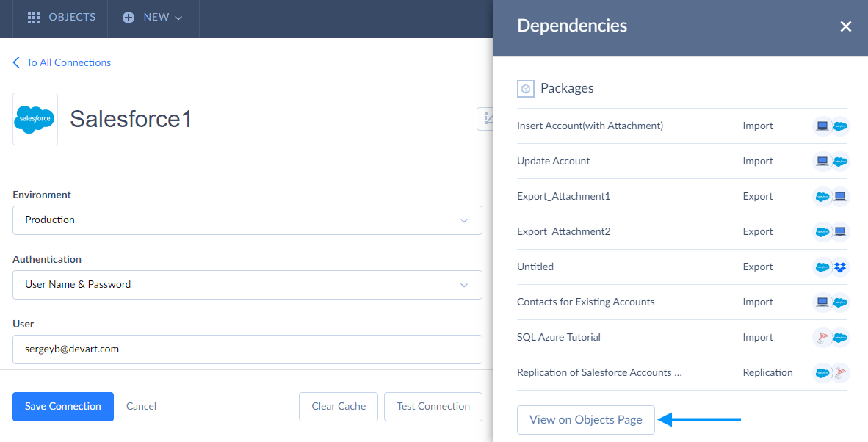
Task: Click View on Objects Page button
Action: 586,420
